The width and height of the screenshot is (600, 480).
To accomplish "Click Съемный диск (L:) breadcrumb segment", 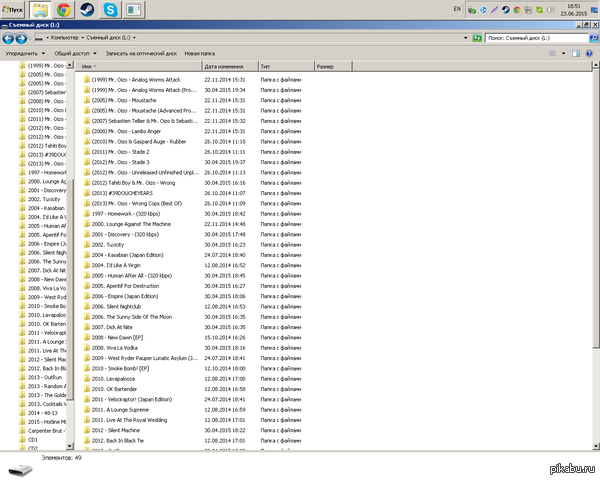I will 108,38.
